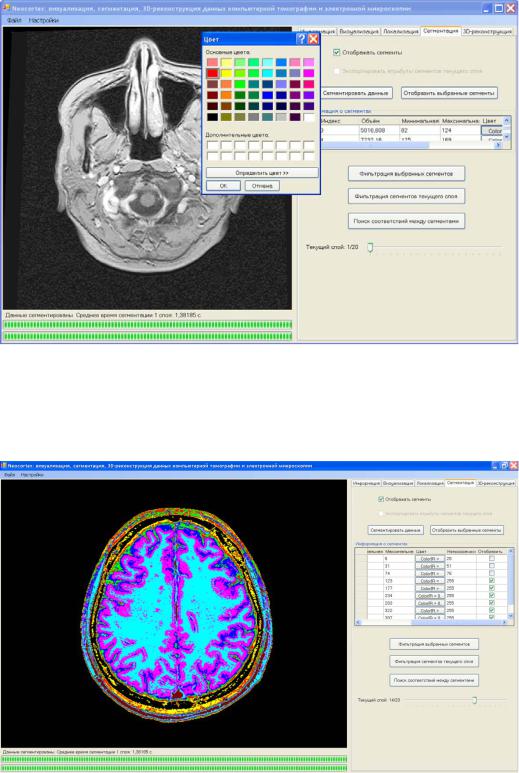519x773 pixels.
Task: Click the down arrow of the top window's segment table scrollbar
Action: 507,137
